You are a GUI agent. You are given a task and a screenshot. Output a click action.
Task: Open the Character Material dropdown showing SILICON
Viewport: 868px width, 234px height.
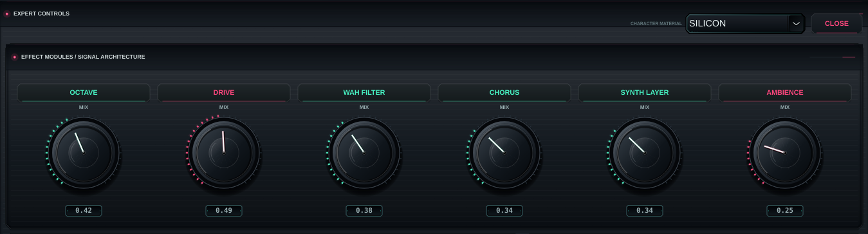(745, 23)
